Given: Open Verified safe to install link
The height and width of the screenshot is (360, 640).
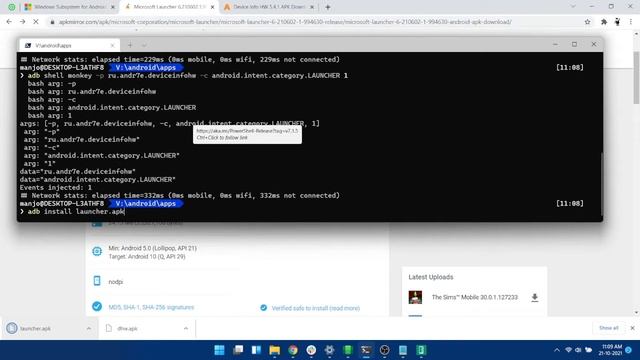Looking at the screenshot, I should point(316,308).
